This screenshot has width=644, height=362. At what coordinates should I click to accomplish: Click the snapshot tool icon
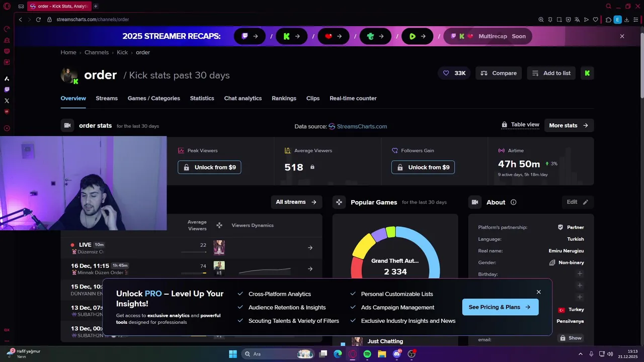click(559, 20)
